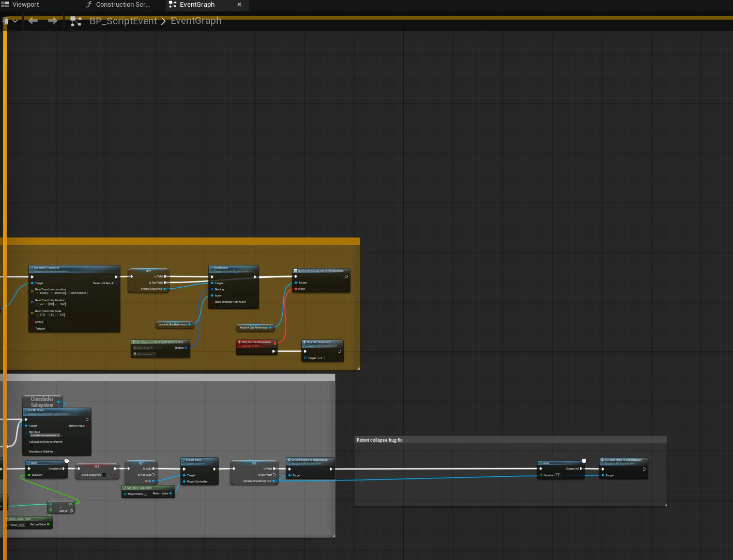The height and width of the screenshot is (560, 733).
Task: Click Duration value field in Robot collapse Delay
Action: tap(557, 475)
